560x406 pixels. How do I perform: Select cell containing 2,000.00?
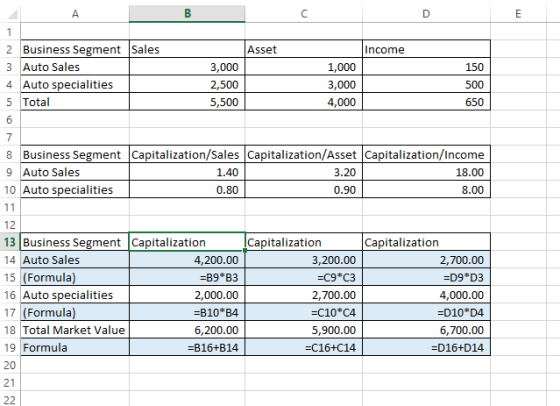(187, 295)
